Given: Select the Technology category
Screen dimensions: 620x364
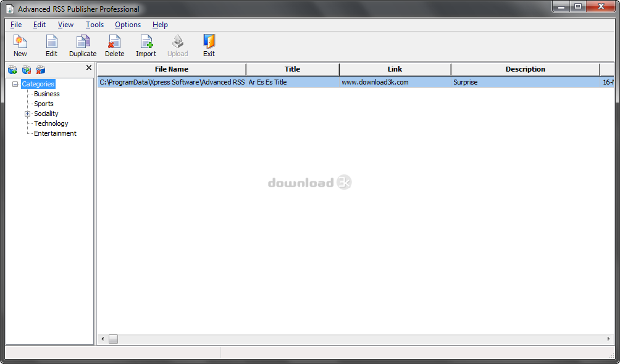Looking at the screenshot, I should [x=51, y=123].
